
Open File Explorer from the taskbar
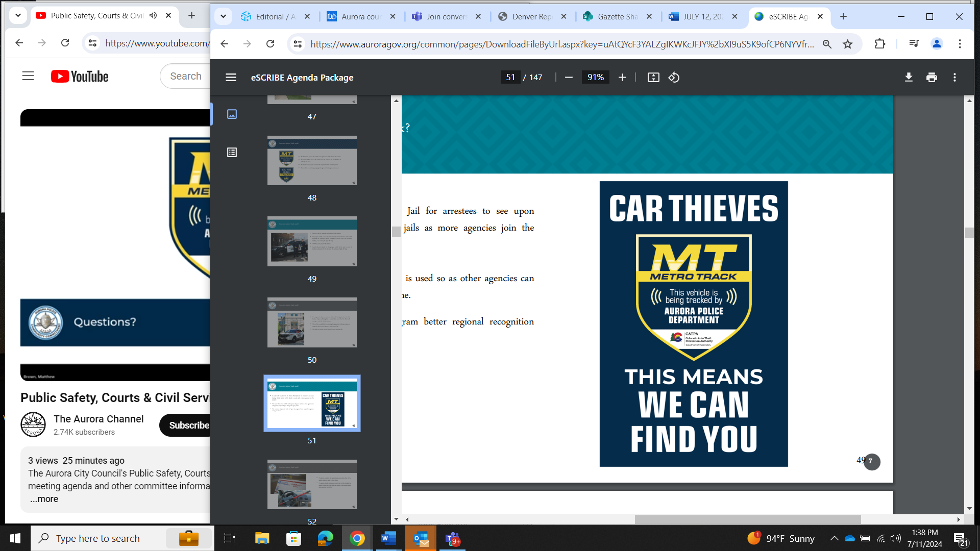coord(262,538)
